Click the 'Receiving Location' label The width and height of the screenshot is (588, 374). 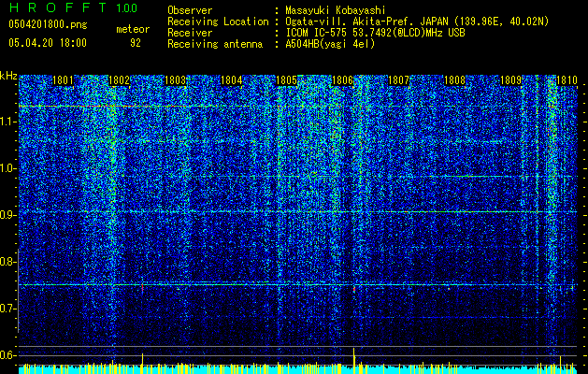pos(218,22)
